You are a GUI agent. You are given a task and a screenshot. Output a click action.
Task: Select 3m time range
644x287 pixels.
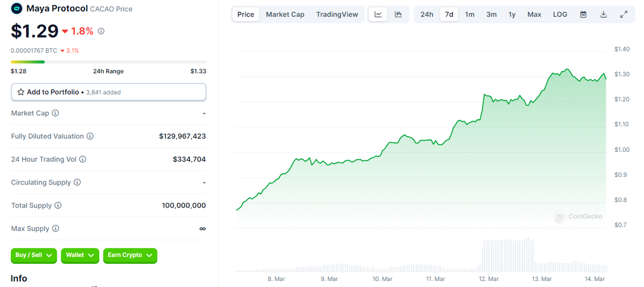click(491, 14)
